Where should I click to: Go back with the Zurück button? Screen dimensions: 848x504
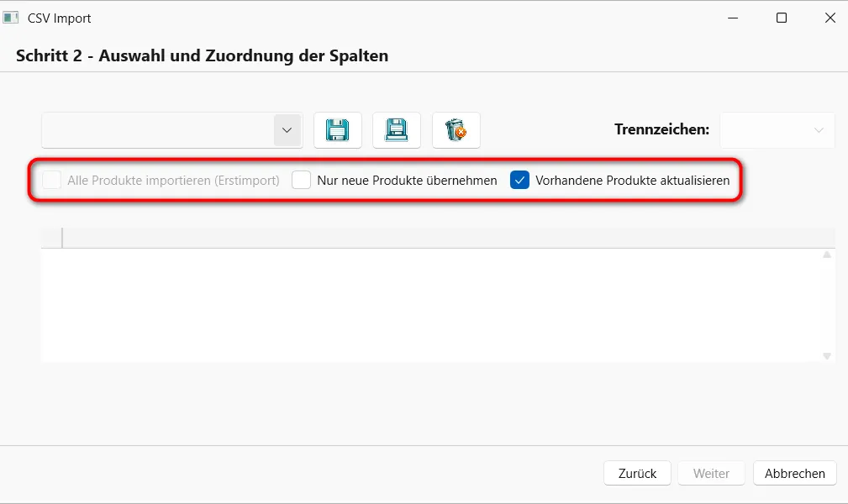[x=637, y=473]
